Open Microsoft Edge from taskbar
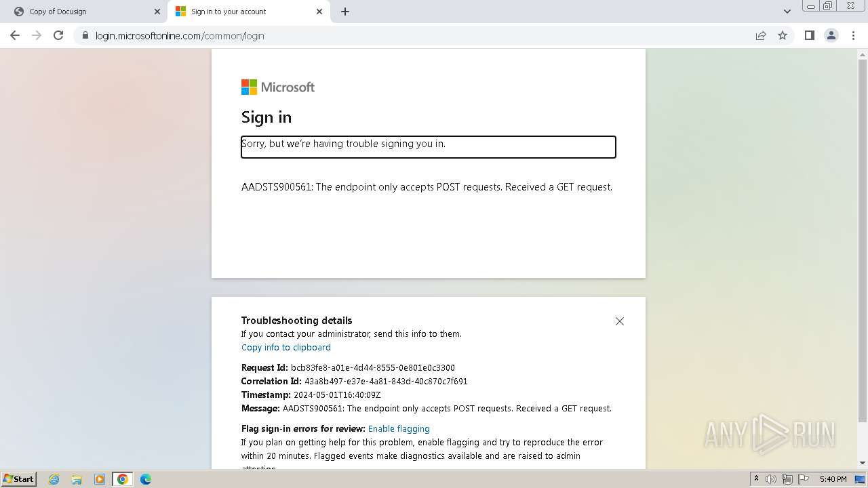868x488 pixels. (146, 479)
